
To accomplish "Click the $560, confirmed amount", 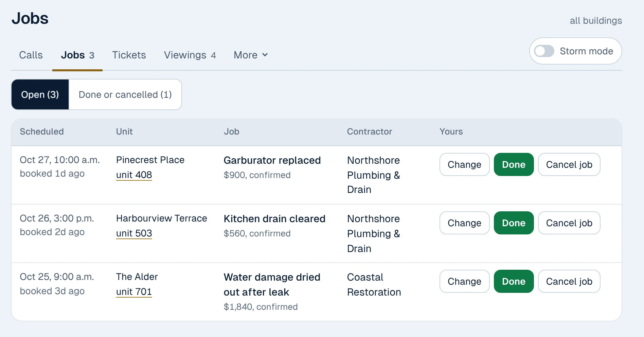I will (x=257, y=233).
